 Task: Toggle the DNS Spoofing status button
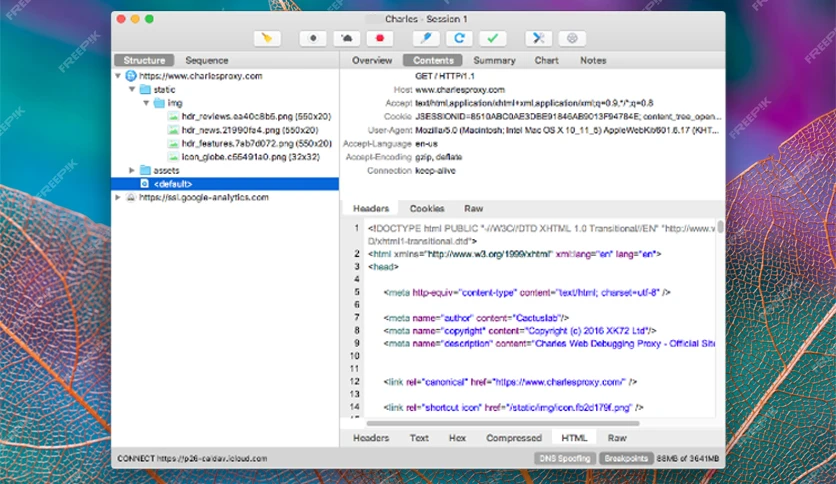coord(565,458)
